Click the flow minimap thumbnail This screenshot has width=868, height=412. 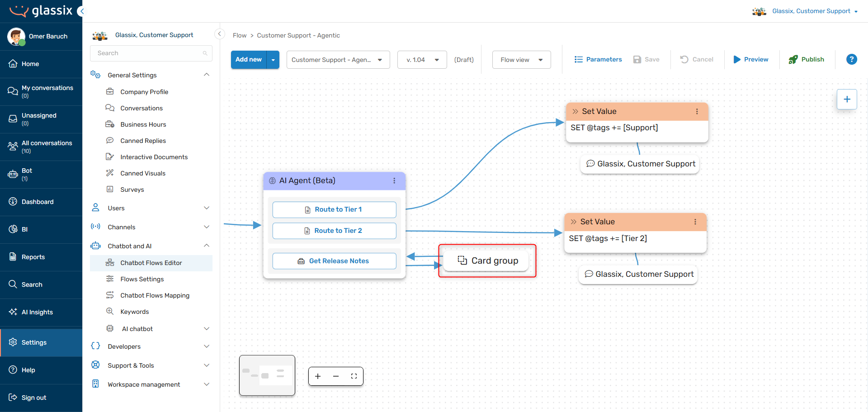(x=267, y=375)
